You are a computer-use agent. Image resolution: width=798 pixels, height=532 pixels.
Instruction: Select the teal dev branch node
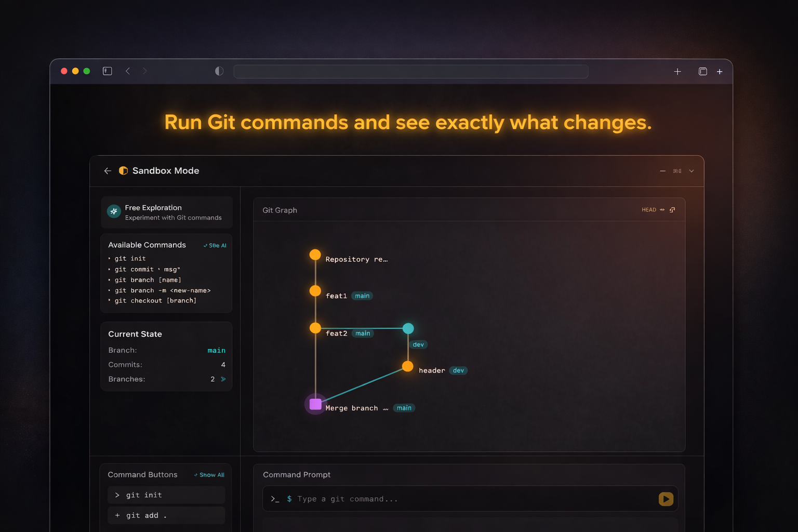point(408,328)
